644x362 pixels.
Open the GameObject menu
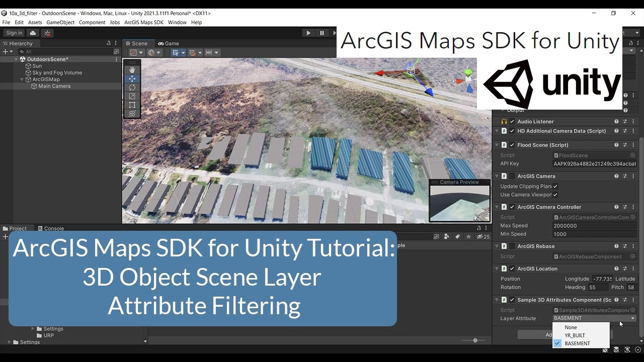pos(60,22)
